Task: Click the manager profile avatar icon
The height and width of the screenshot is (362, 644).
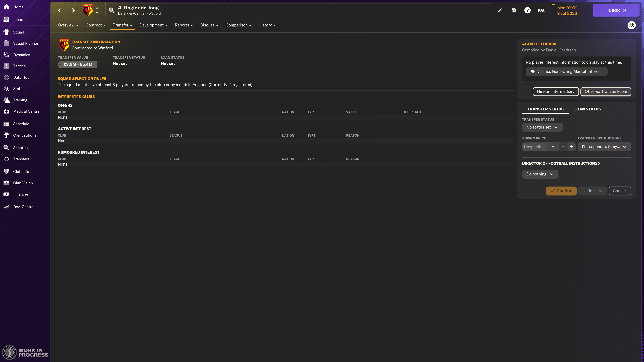Action: coord(631,25)
